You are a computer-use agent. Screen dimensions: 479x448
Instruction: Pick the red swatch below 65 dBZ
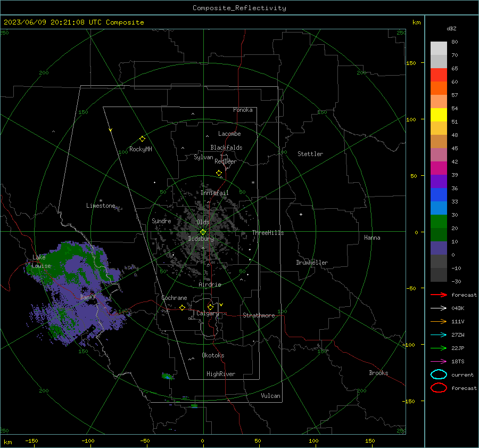439,75
